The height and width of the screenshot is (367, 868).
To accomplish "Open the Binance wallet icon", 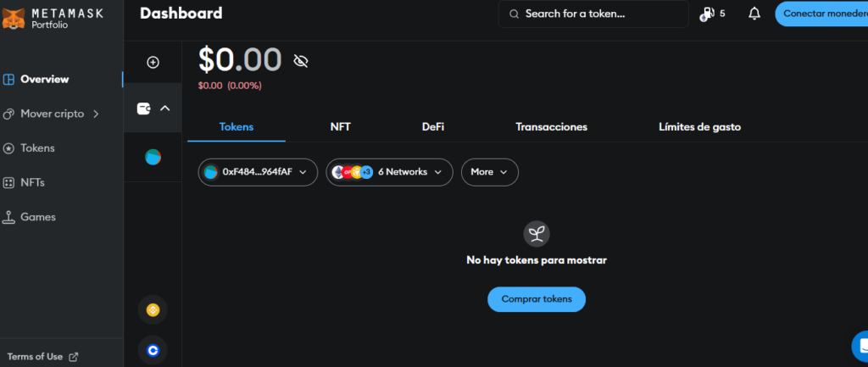I will 153,310.
